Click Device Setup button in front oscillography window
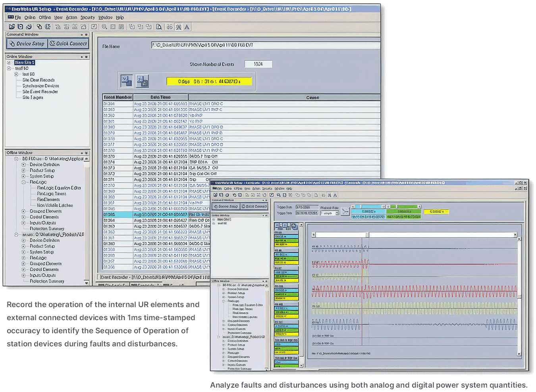536x392 pixels. (226, 206)
